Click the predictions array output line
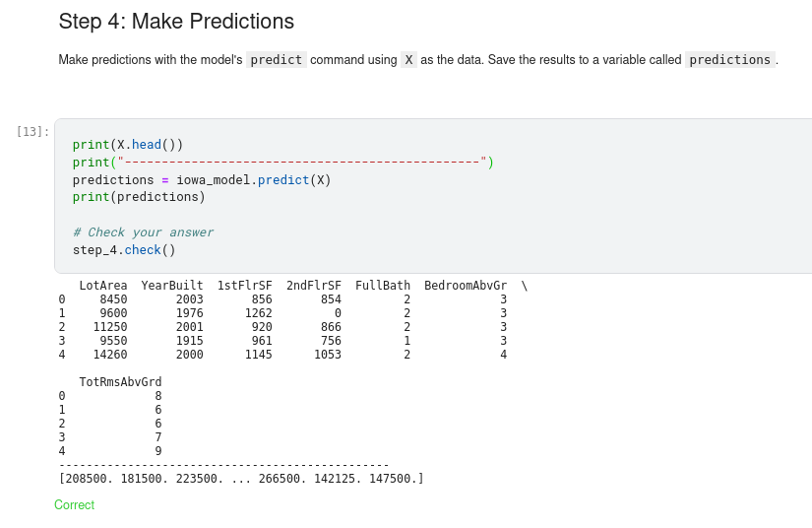Image resolution: width=812 pixels, height=528 pixels. (x=241, y=479)
